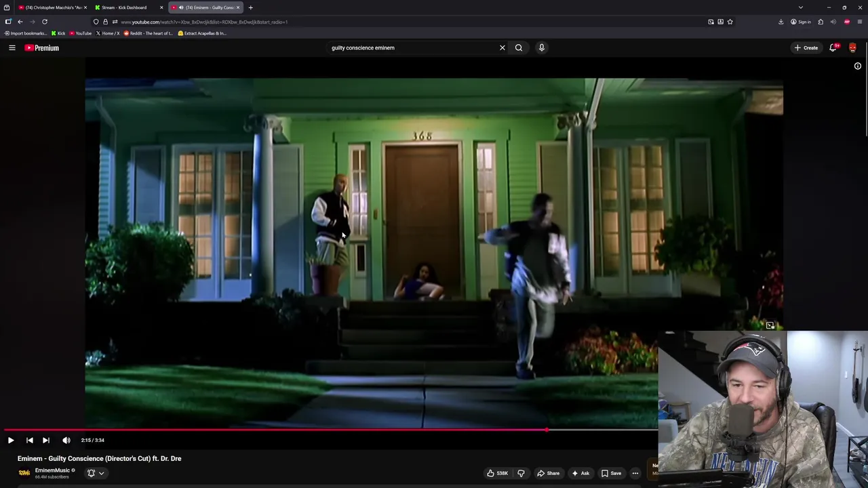Open Kick bookmark

pos(58,33)
